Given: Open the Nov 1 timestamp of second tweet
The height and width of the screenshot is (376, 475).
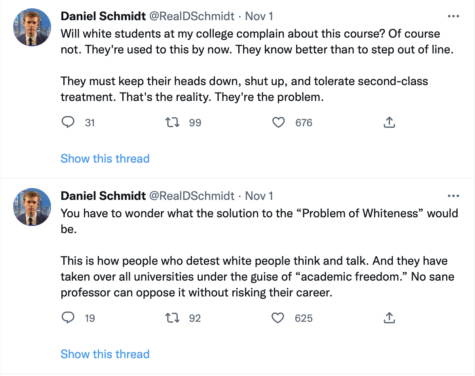Looking at the screenshot, I should (x=259, y=196).
